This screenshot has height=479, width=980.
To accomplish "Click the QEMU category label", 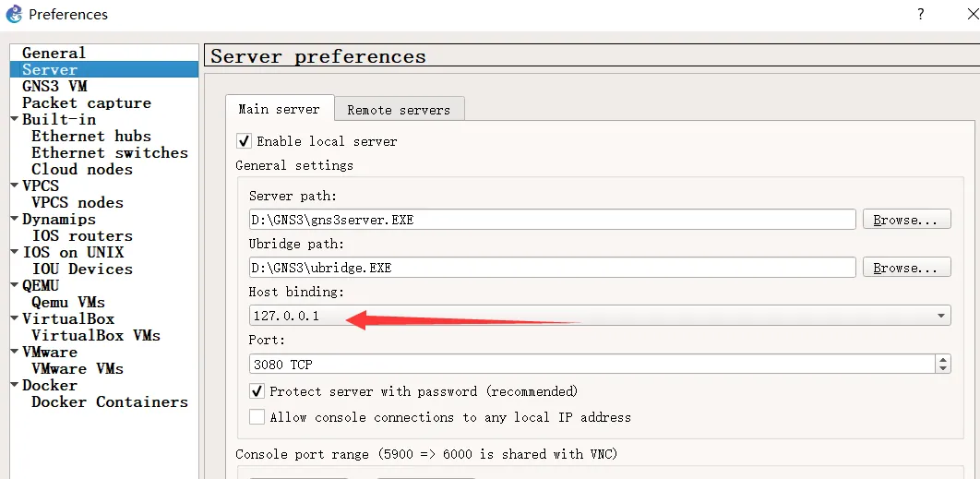I will click(41, 285).
